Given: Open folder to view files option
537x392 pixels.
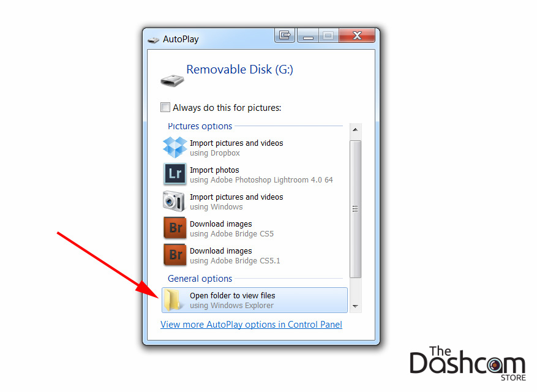Looking at the screenshot, I should coord(255,300).
